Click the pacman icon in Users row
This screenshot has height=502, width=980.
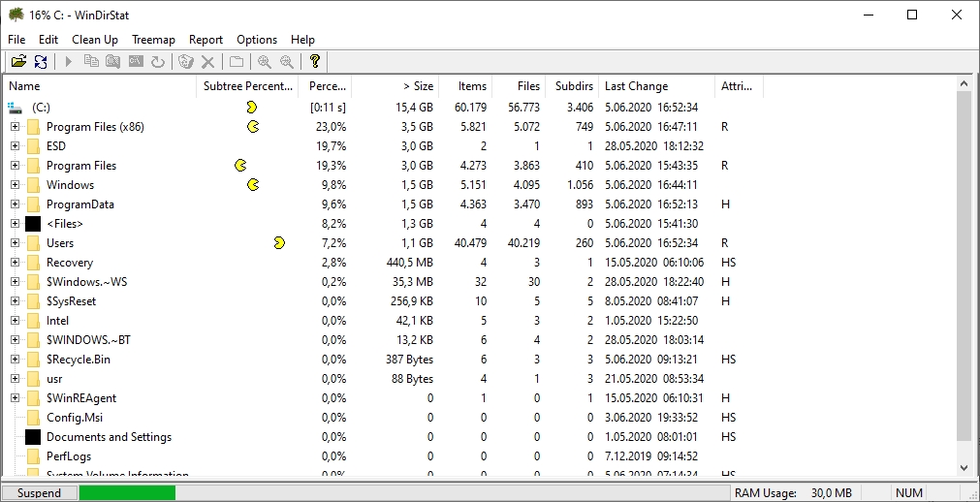tap(279, 242)
